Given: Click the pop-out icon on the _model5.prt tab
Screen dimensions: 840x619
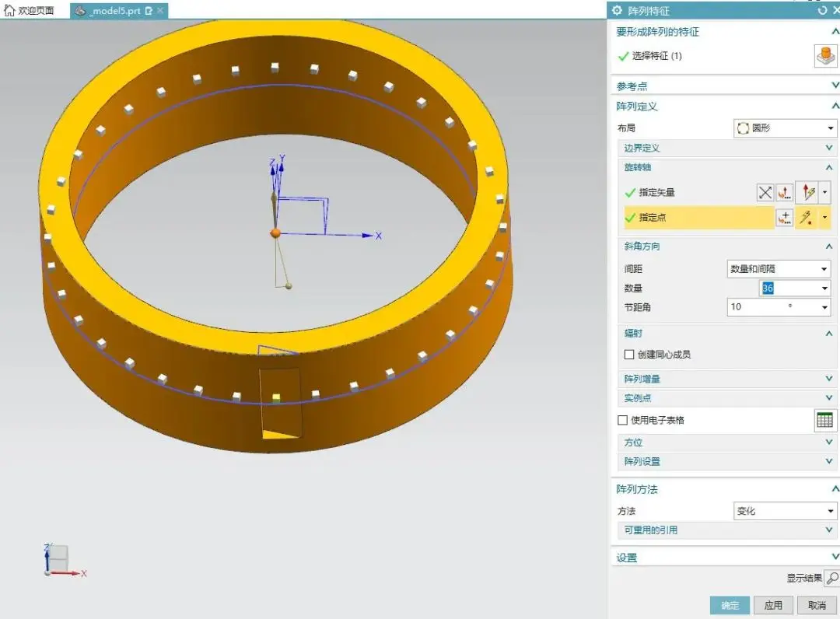Looking at the screenshot, I should 149,11.
